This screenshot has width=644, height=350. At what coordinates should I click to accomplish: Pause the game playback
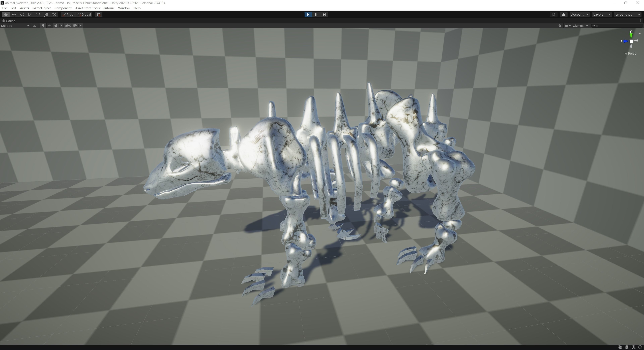[316, 15]
